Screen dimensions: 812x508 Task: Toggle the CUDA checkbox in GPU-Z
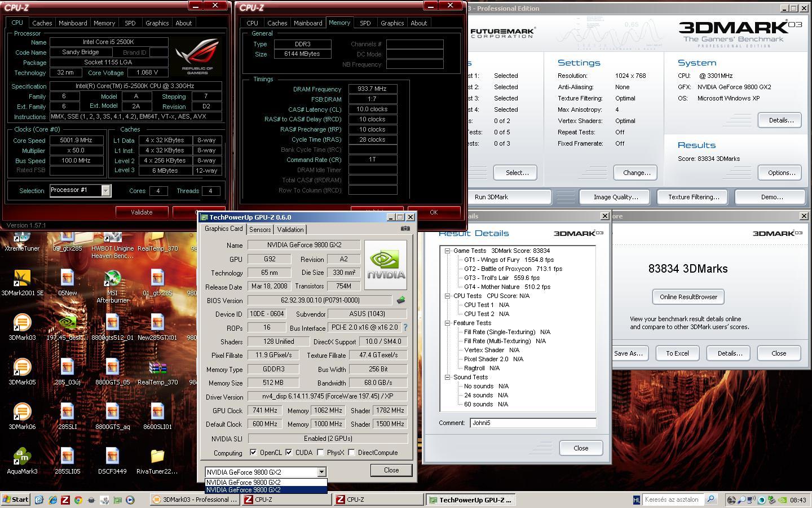click(x=289, y=453)
